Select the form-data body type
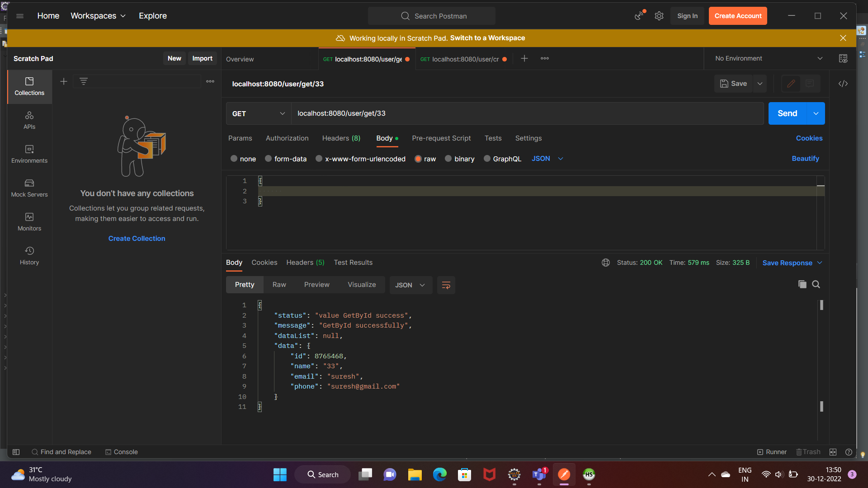The width and height of the screenshot is (868, 488). 286,159
